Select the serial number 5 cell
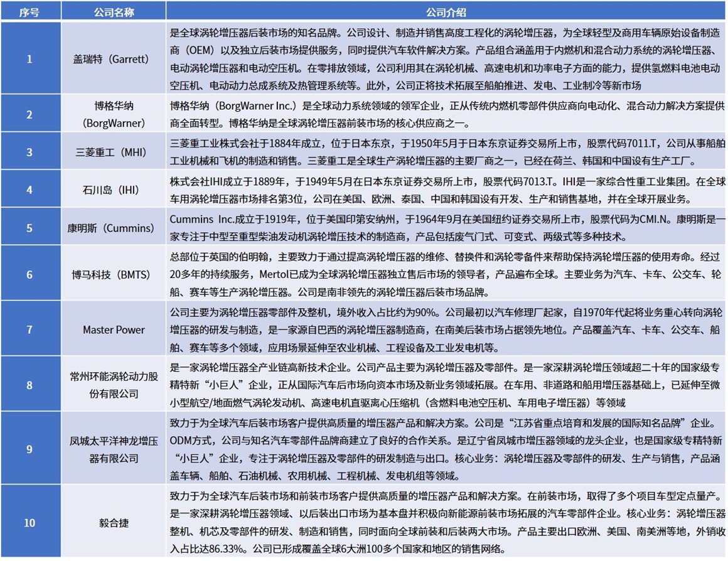Screen dimensions: 728x561 click(31, 227)
